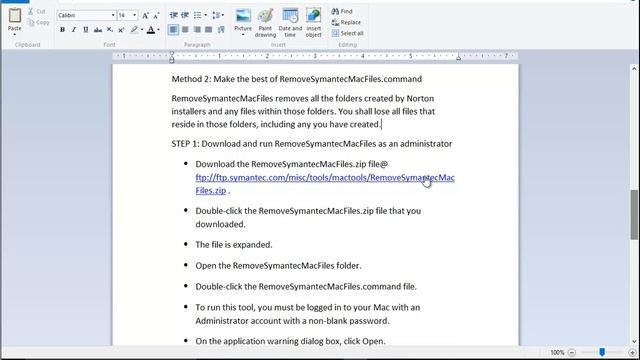The image size is (640, 360).
Task: Justify the paragraph text
Action: 209,29
